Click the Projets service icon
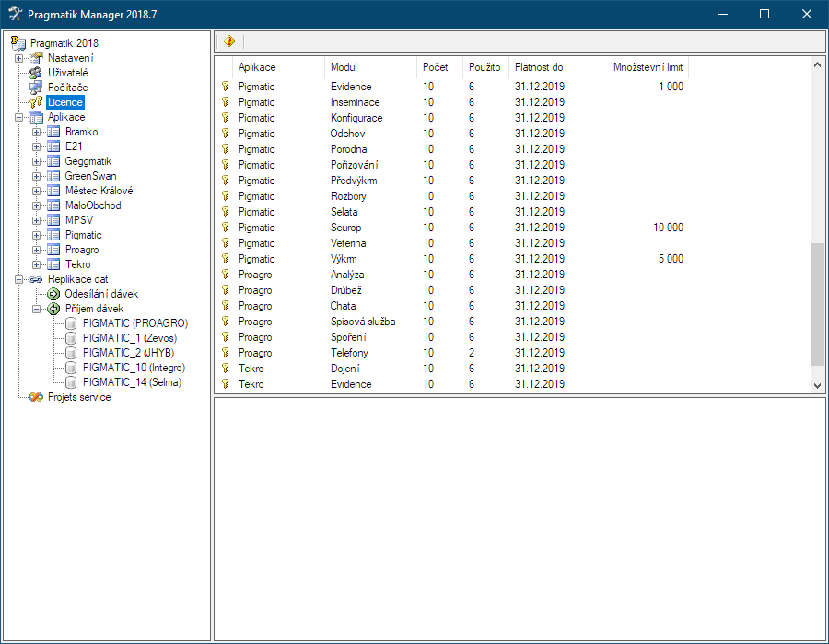This screenshot has width=829, height=644. [x=36, y=397]
